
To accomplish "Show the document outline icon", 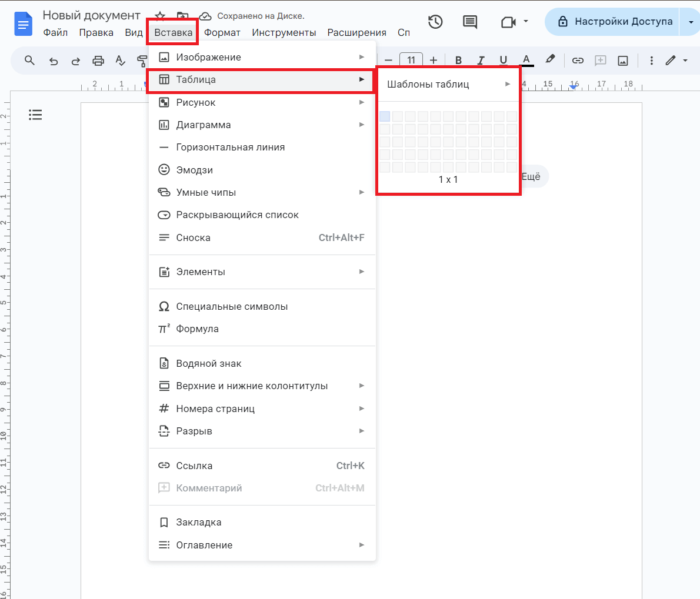I will coord(35,115).
